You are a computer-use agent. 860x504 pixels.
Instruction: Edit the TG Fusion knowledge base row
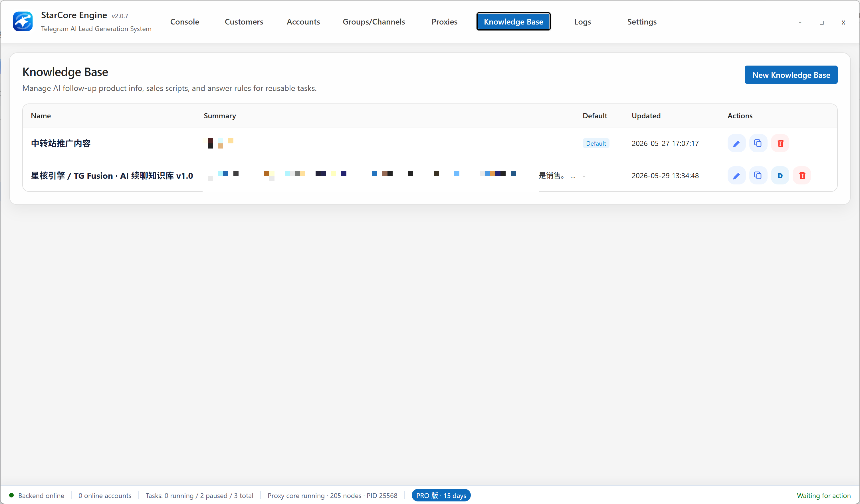(736, 176)
